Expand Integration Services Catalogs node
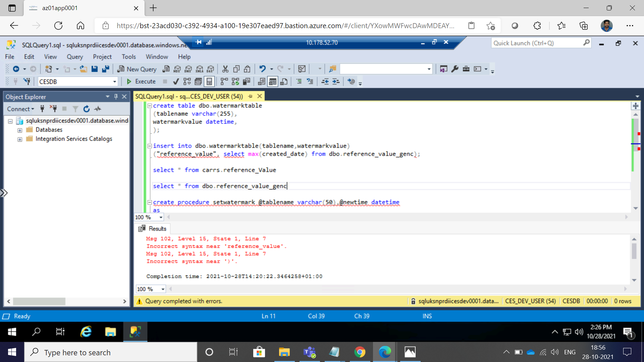The image size is (644, 362). pos(20,139)
